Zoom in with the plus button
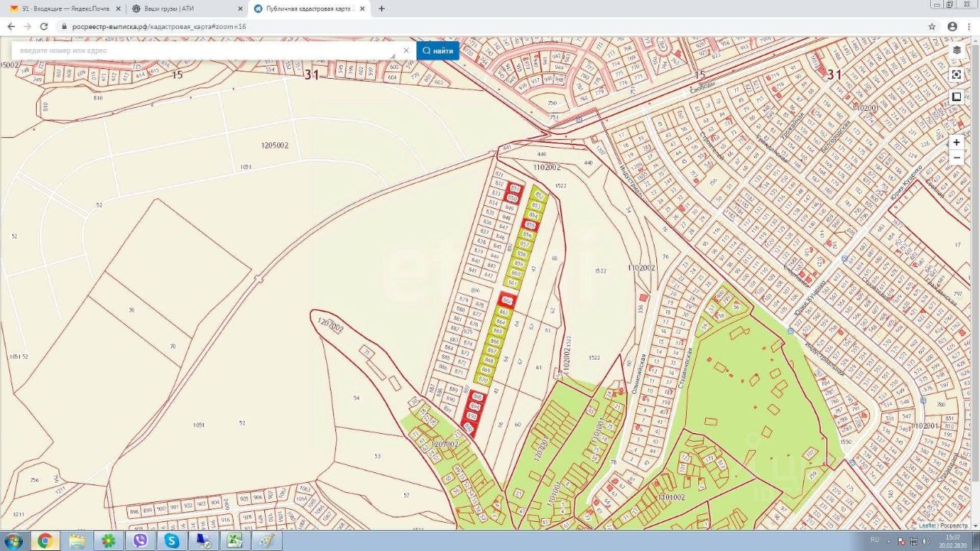 [956, 142]
